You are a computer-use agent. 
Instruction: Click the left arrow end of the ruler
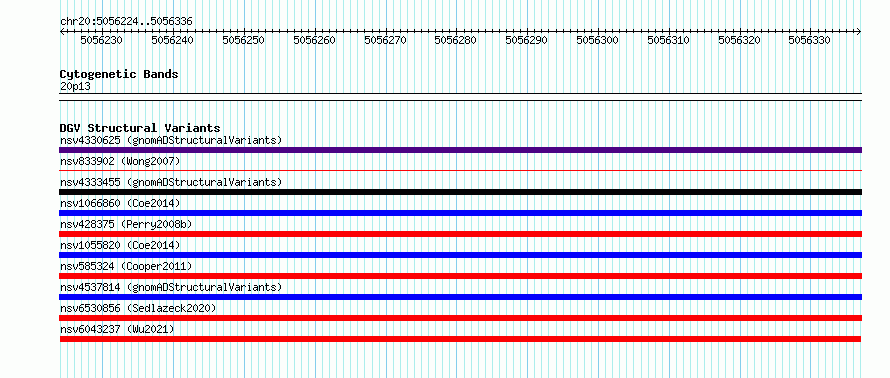[x=62, y=31]
